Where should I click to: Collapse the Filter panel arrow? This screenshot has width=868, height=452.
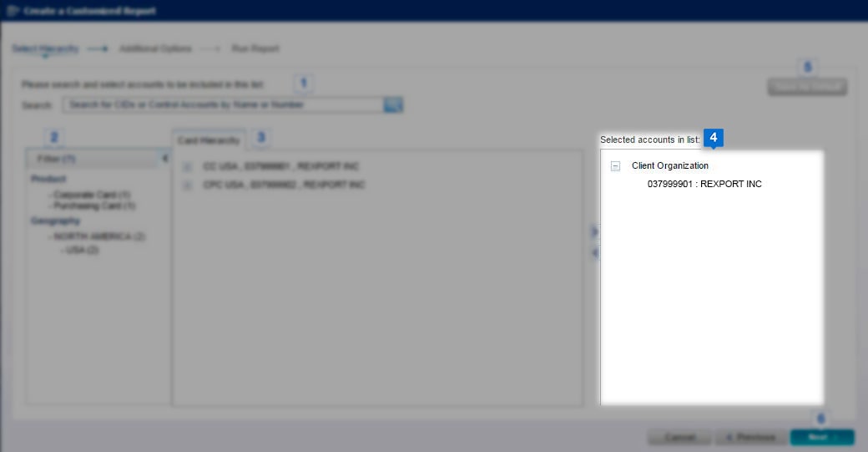pos(165,159)
